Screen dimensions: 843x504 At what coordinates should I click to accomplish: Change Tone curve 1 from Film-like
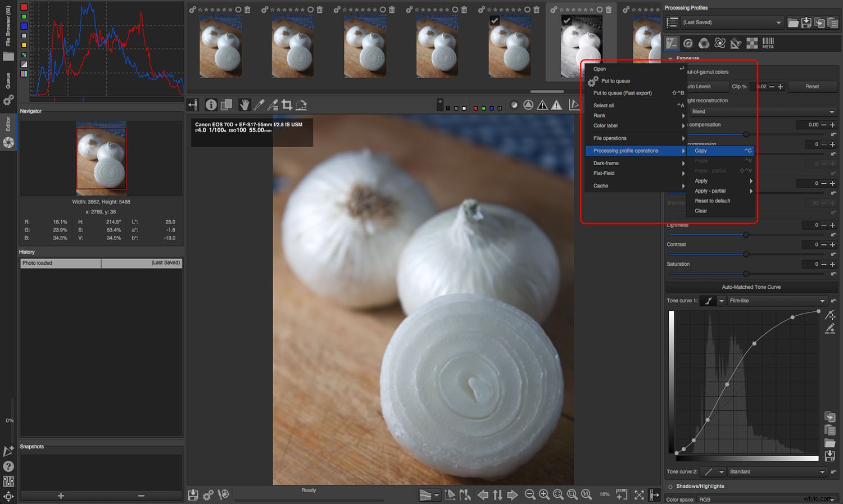pyautogui.click(x=777, y=301)
